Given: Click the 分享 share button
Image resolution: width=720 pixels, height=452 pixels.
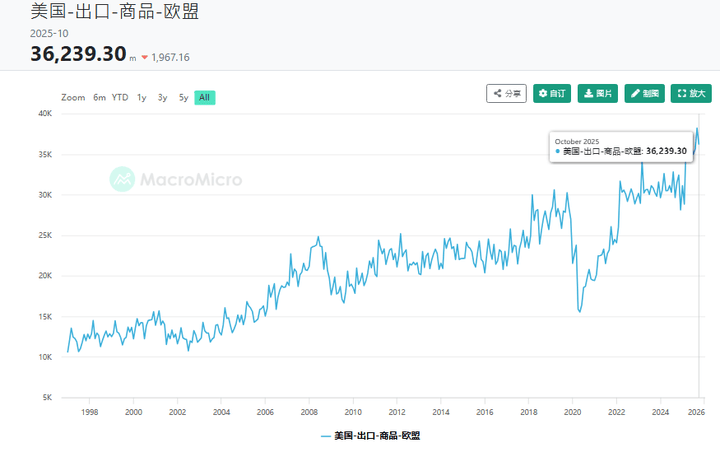Looking at the screenshot, I should pyautogui.click(x=506, y=93).
